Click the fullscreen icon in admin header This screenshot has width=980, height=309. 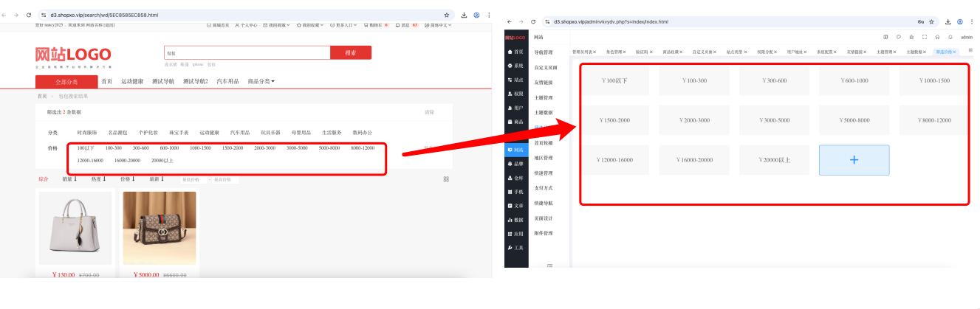click(924, 37)
